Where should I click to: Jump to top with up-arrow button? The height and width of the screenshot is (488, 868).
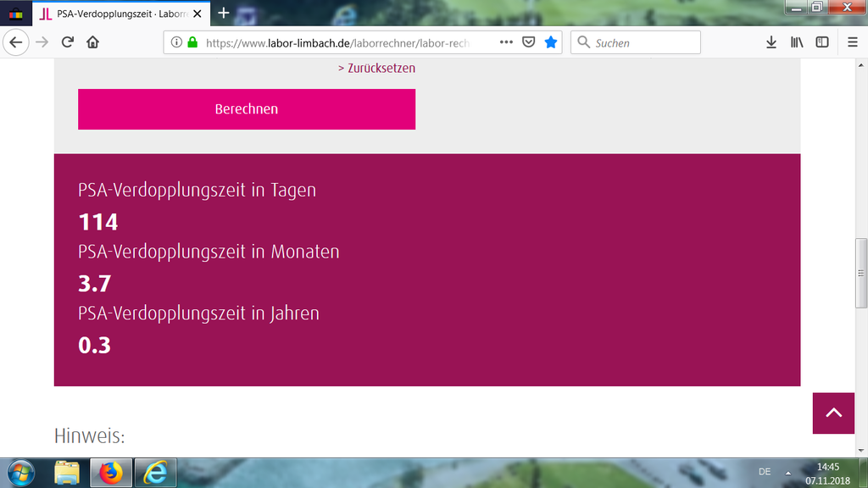[x=834, y=413]
